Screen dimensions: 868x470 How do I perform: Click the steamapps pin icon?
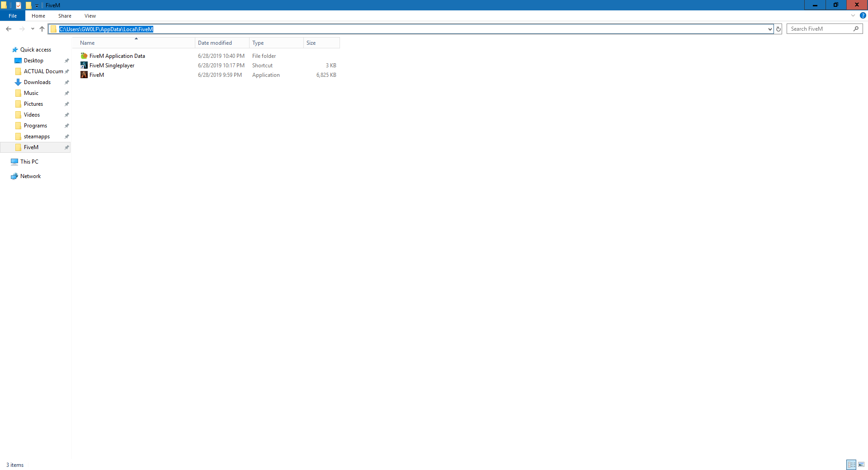tap(67, 136)
